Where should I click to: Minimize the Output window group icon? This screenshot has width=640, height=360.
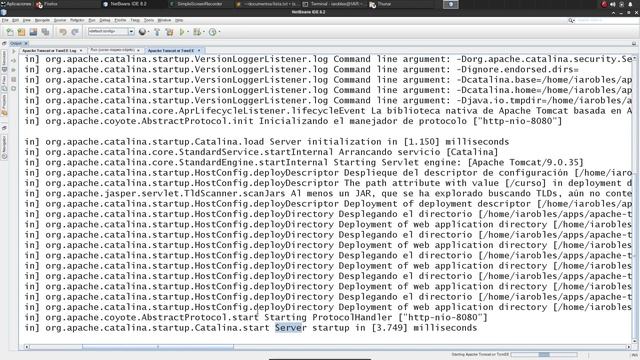click(x=634, y=43)
